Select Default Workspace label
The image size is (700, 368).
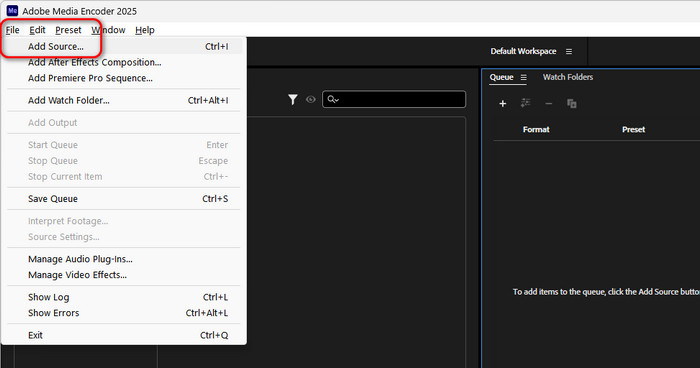[523, 51]
